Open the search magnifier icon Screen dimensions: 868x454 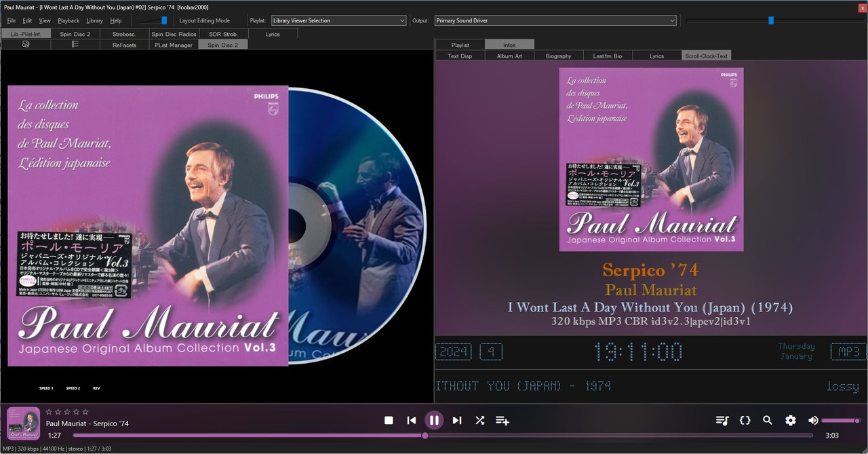pos(768,420)
